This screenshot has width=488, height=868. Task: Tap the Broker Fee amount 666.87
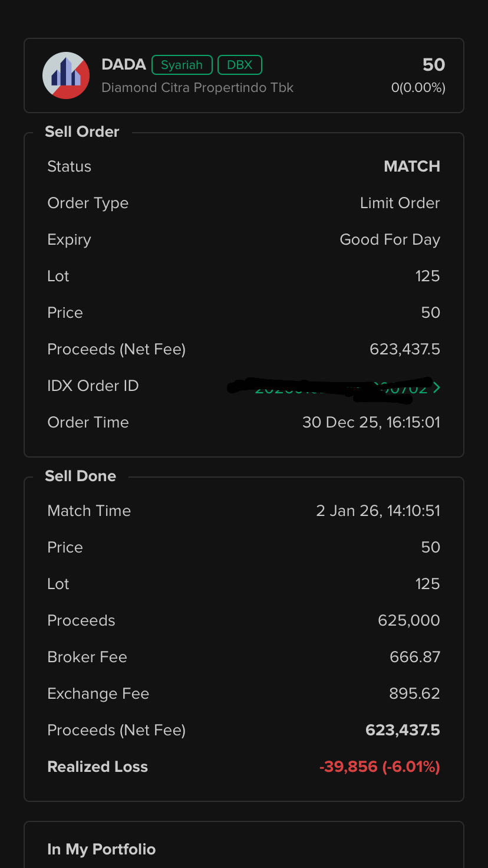pyautogui.click(x=414, y=657)
